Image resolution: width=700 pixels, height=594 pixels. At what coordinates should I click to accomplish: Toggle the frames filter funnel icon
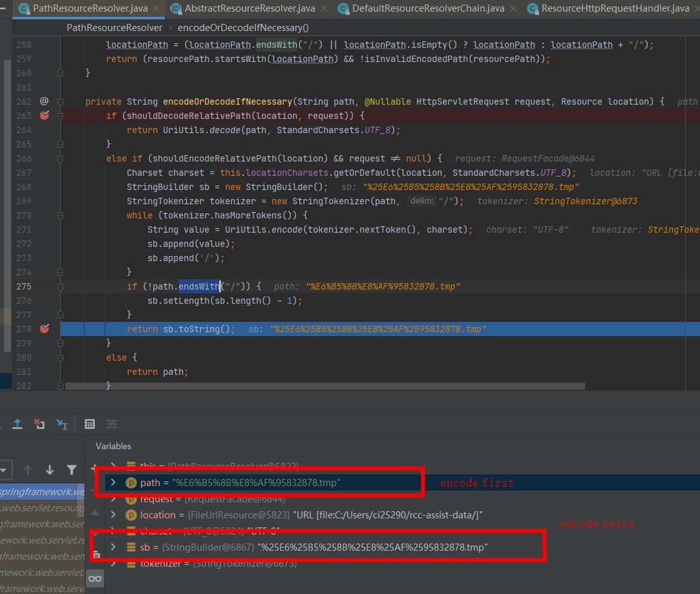[72, 470]
